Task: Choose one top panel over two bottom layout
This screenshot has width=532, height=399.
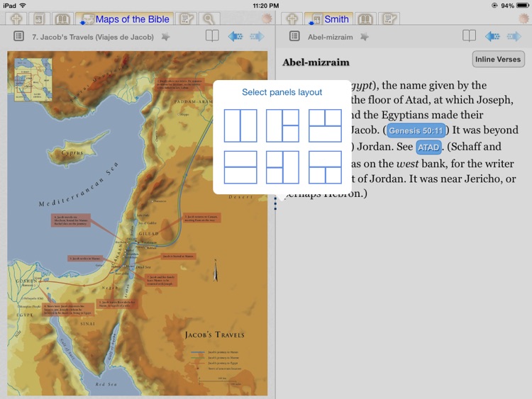Action: click(x=325, y=167)
